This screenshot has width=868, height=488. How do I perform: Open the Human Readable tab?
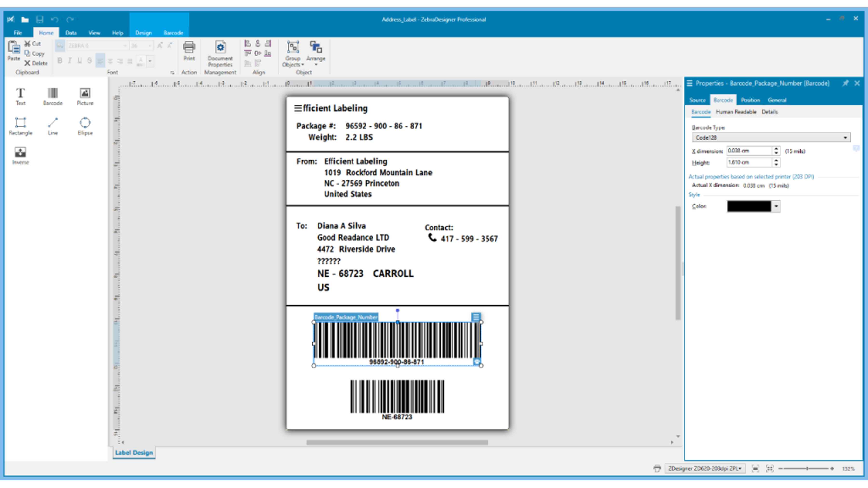coord(736,112)
